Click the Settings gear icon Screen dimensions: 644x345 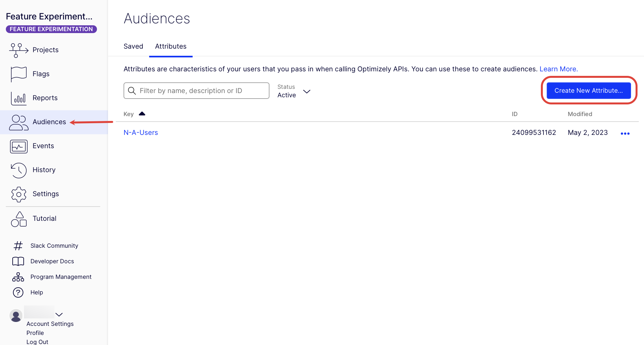click(18, 194)
